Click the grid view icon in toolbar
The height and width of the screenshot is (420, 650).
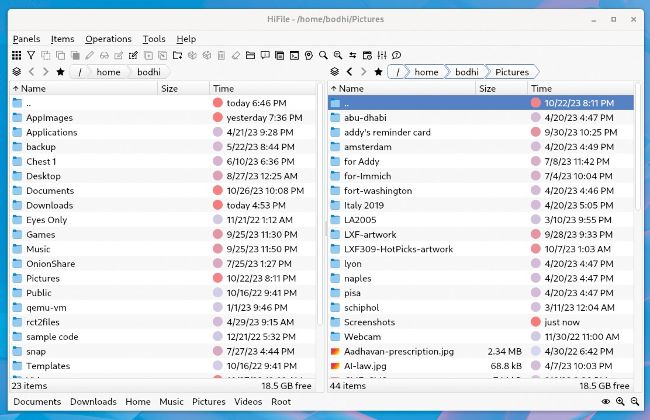pos(16,55)
